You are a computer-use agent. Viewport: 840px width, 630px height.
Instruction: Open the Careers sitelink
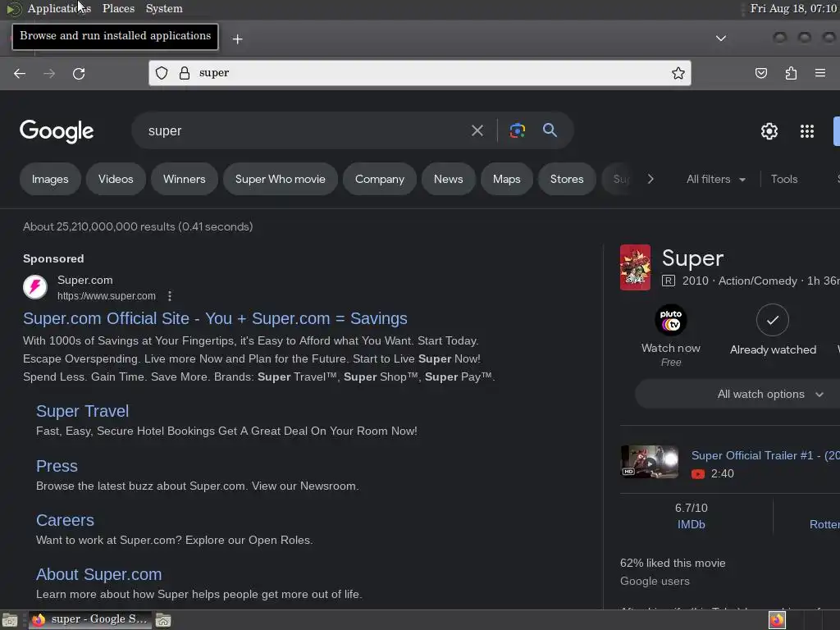point(65,520)
